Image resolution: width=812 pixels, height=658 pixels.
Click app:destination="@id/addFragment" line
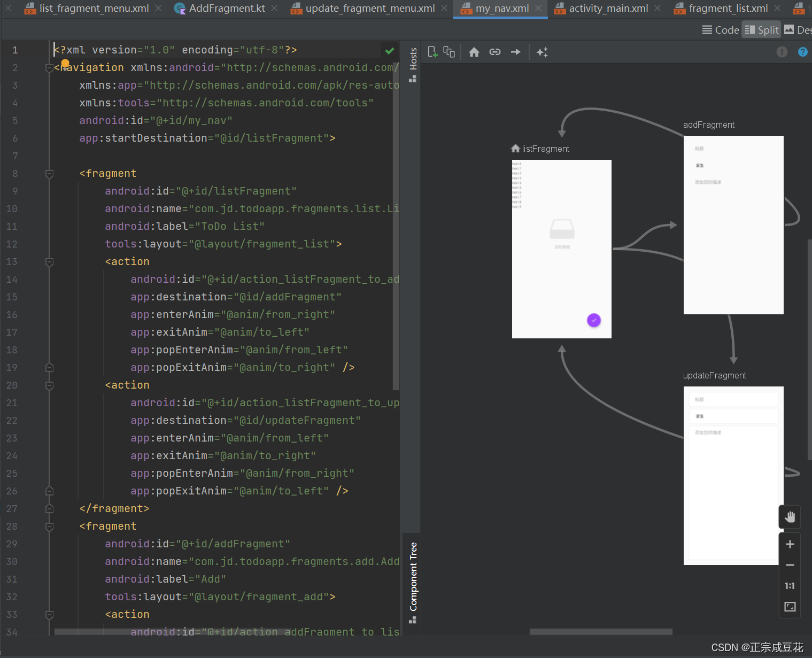pos(236,297)
